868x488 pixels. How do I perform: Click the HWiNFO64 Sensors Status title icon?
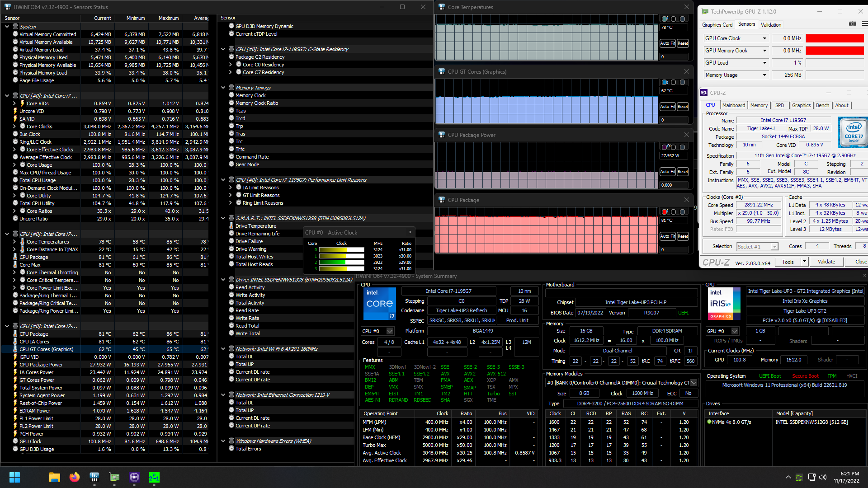tap(7, 7)
